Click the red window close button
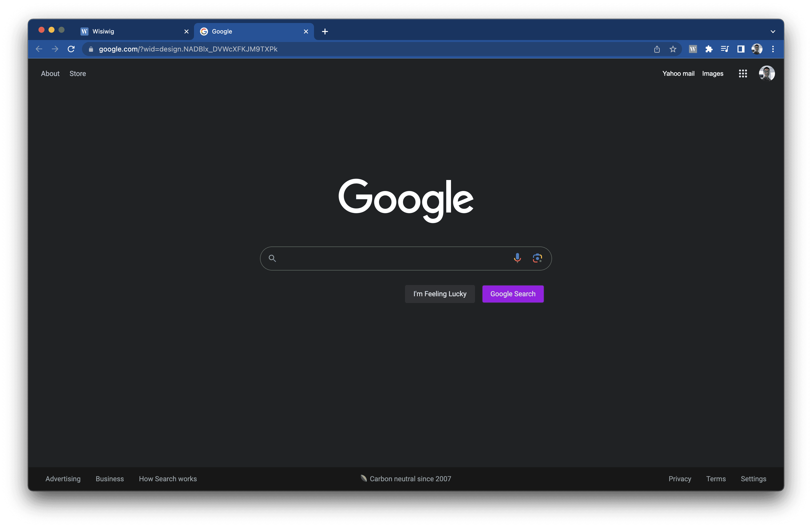812x528 pixels. [41, 30]
